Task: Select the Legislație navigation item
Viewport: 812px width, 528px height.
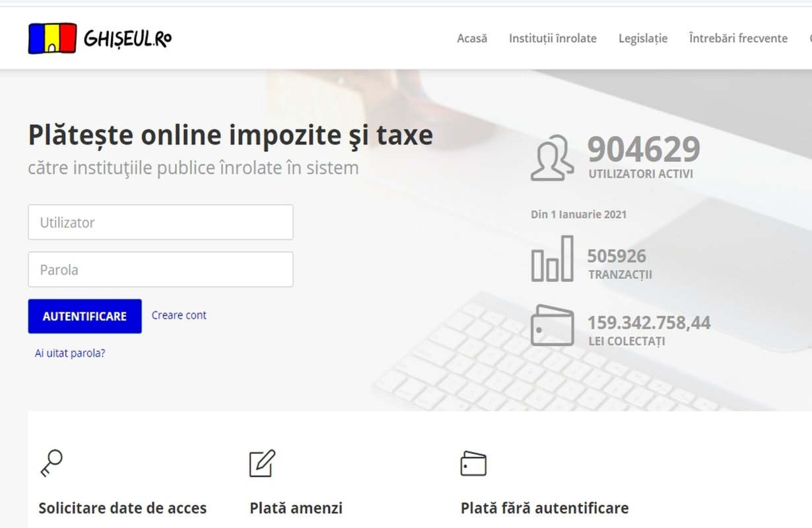Action: (642, 38)
